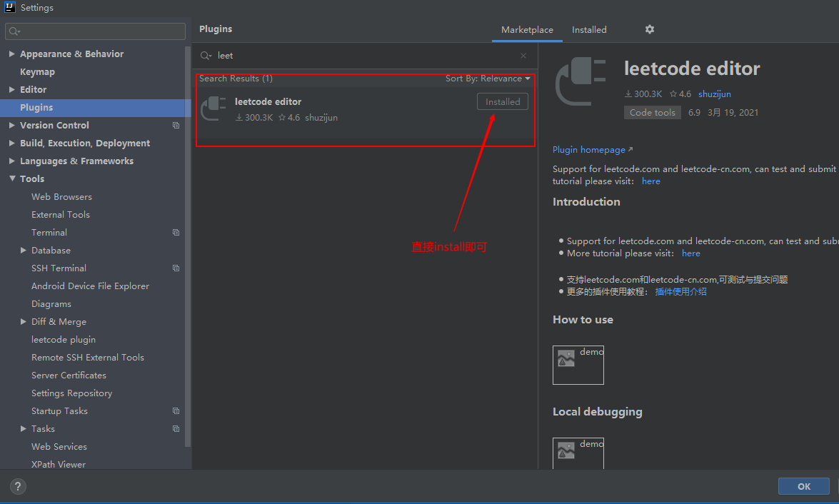
Task: Expand the Version Control arrow
Action: (11, 125)
